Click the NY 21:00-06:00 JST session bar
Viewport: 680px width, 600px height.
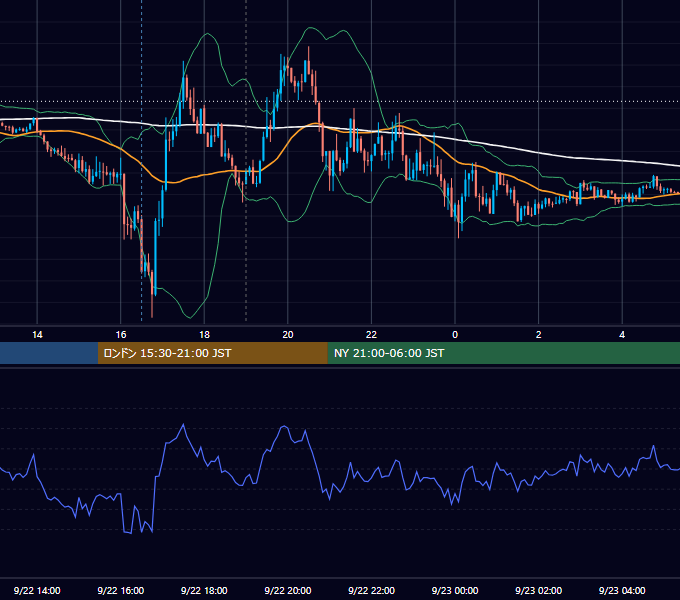pyautogui.click(x=503, y=353)
